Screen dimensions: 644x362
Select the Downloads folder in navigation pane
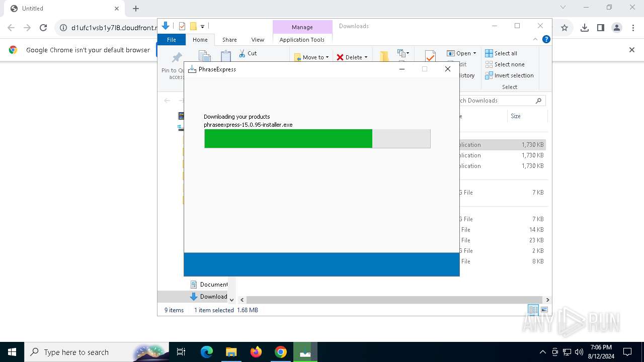tap(209, 297)
